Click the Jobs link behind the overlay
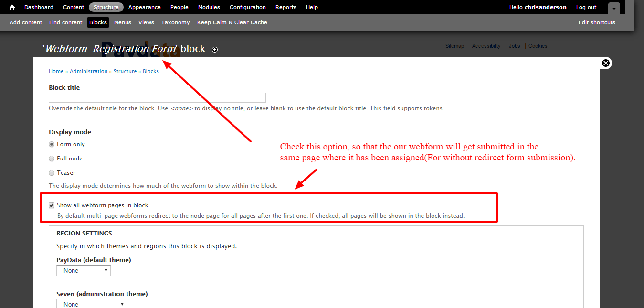The height and width of the screenshot is (308, 644). [514, 46]
